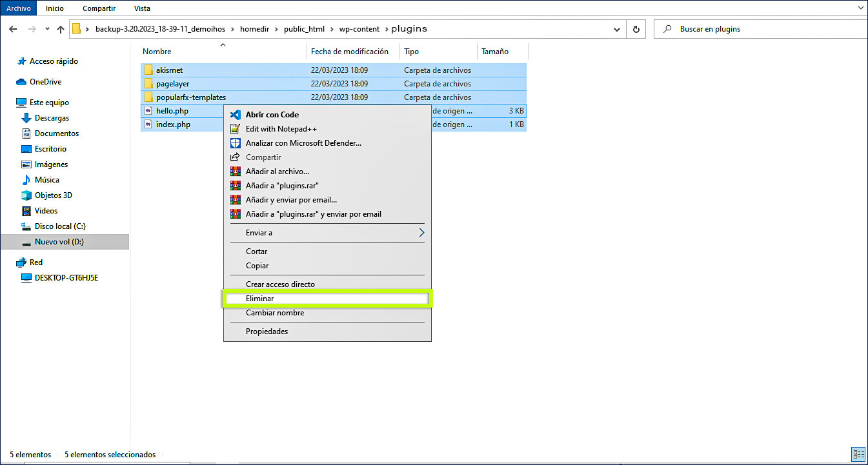Switch to large thumbnails view icon
This screenshot has height=465, width=868.
pyautogui.click(x=858, y=454)
